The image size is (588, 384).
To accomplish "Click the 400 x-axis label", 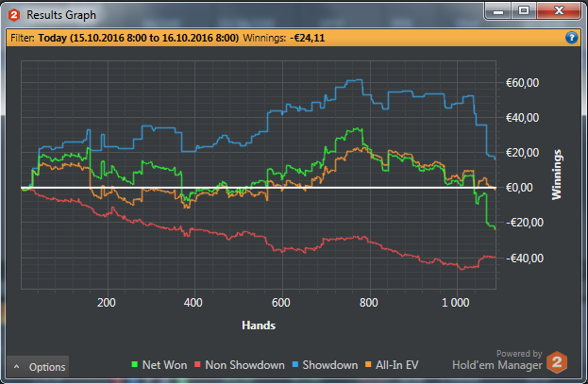I will (193, 303).
